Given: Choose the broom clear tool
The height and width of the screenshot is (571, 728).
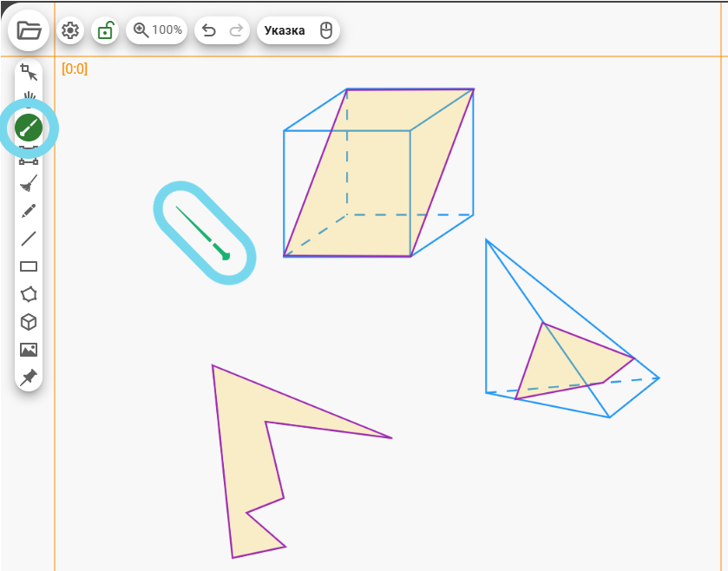Looking at the screenshot, I should (x=29, y=183).
